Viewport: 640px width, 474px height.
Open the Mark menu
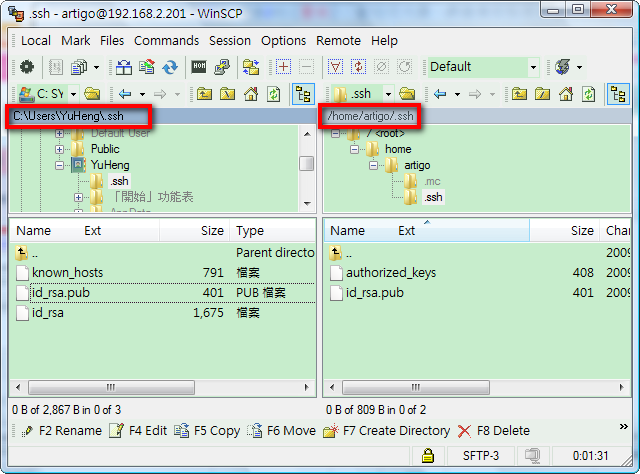[x=76, y=41]
